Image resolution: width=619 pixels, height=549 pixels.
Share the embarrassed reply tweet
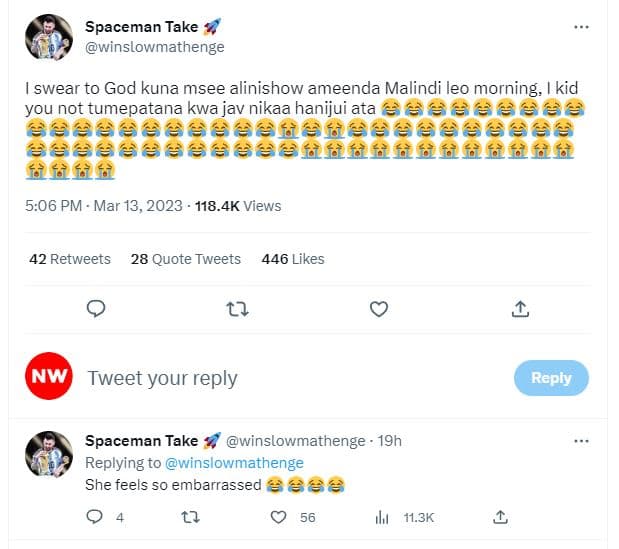point(502,517)
